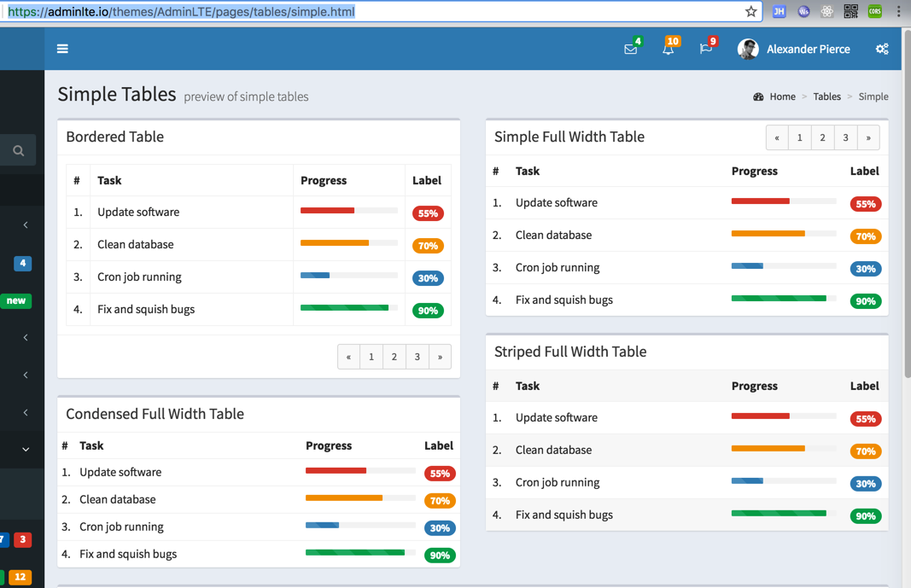Screen dimensions: 911x588
Task: Click 'Clean database' in Bordered Table
Action: coord(136,244)
